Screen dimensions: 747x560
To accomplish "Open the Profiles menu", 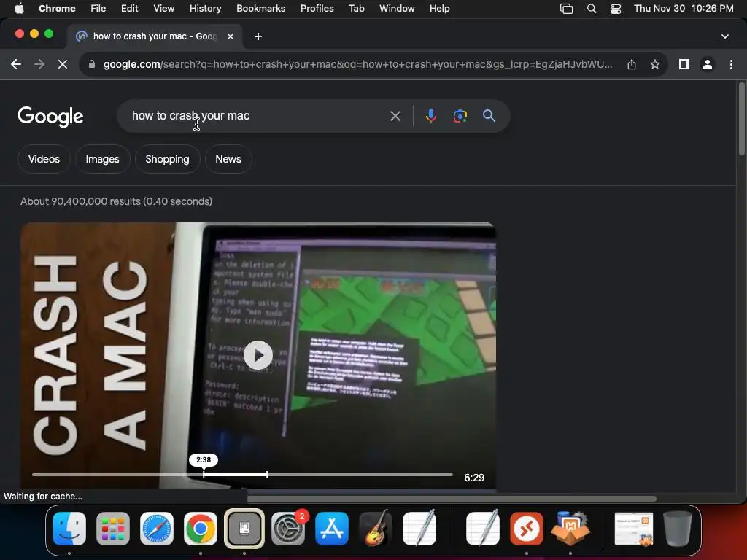I will click(x=317, y=9).
